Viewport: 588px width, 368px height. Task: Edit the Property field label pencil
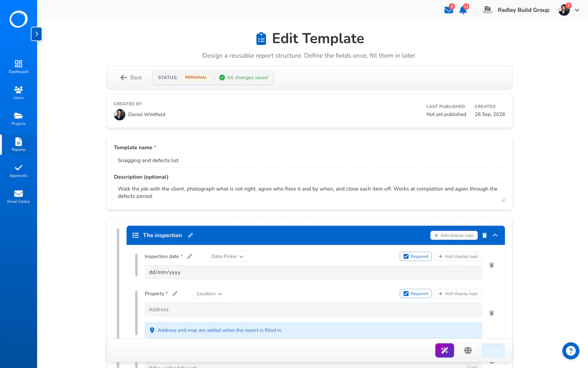click(x=175, y=294)
